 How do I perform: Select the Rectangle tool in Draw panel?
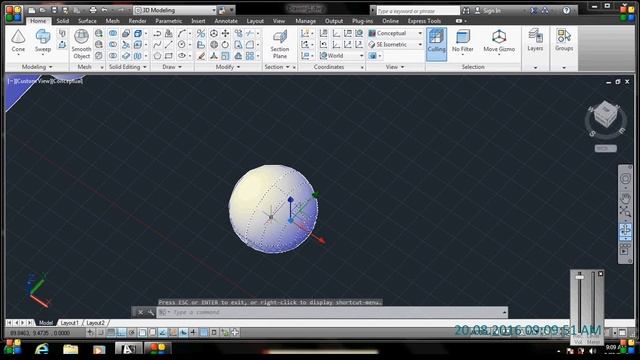coord(169,56)
